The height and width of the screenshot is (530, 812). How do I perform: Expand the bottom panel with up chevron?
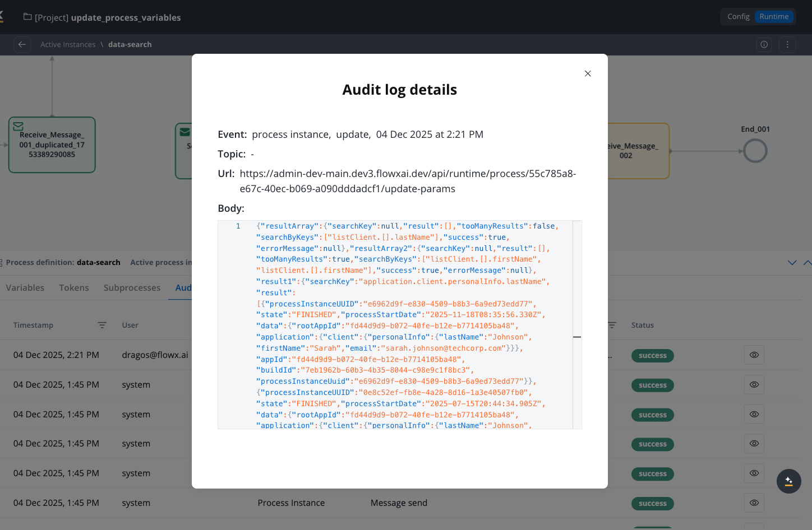pos(807,262)
